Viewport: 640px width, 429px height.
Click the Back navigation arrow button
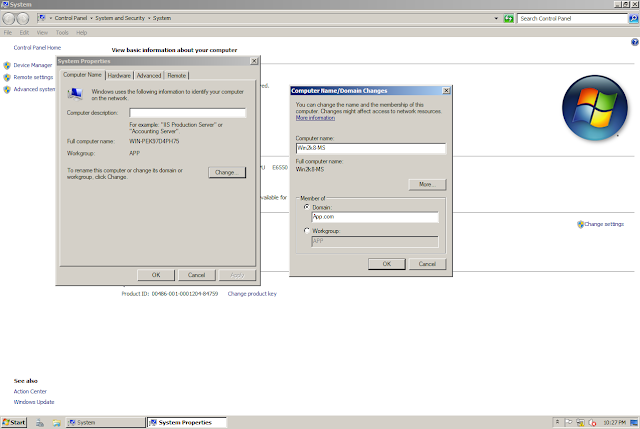9,18
